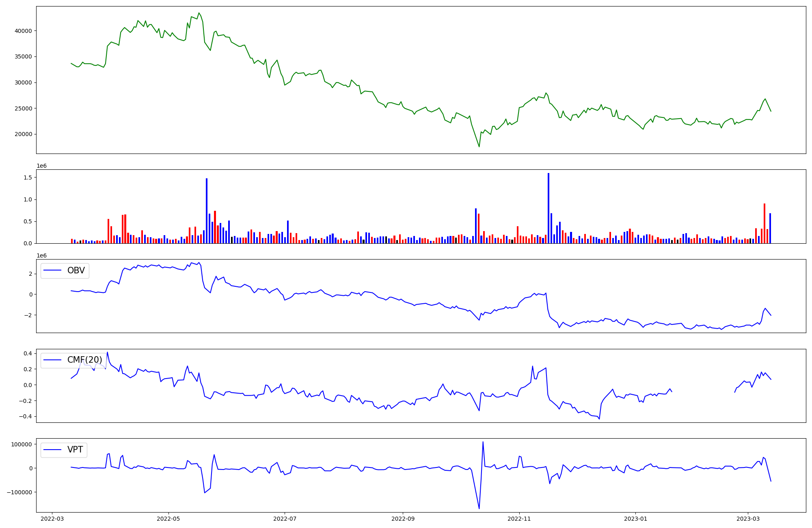Click the 40000 price axis tick label
This screenshot has width=812, height=528.
24,31
